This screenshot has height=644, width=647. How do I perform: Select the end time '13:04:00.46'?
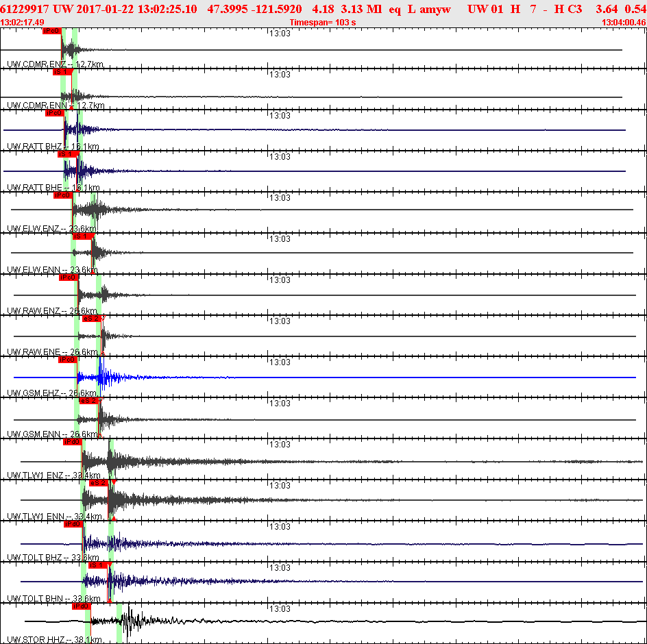click(624, 23)
